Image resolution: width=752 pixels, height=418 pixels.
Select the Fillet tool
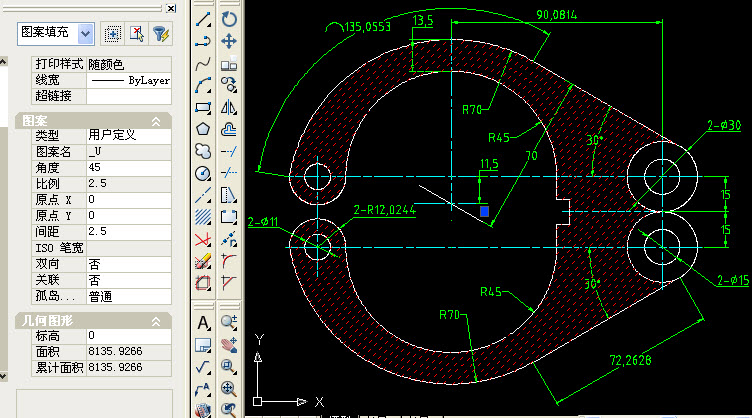(229, 261)
